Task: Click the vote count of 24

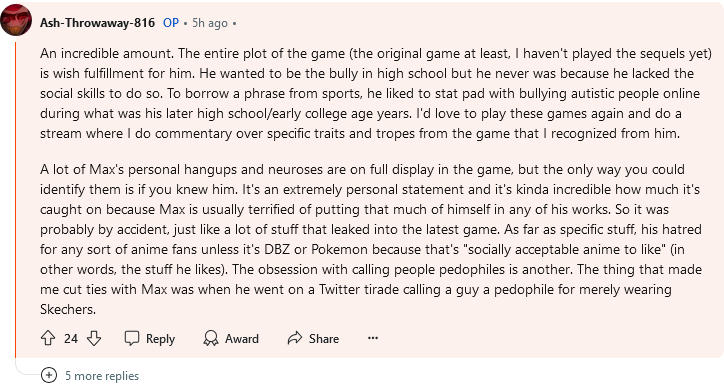Action: 71,339
